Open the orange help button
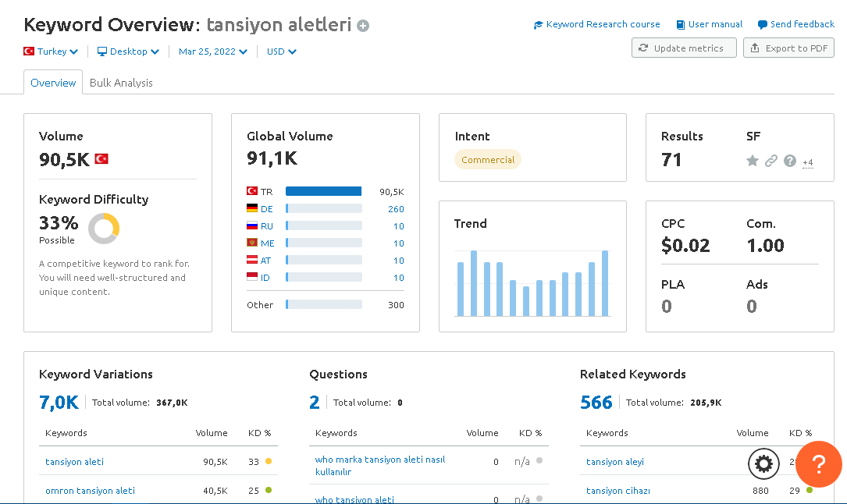 (818, 463)
